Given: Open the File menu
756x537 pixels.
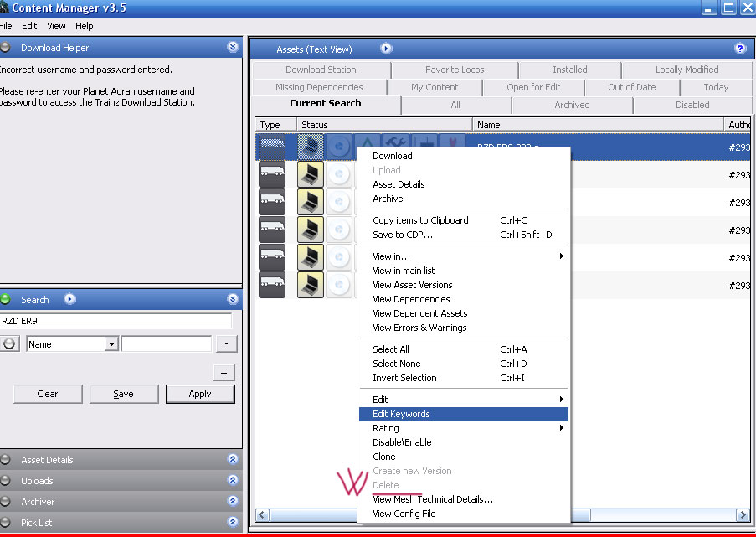Looking at the screenshot, I should (6, 26).
